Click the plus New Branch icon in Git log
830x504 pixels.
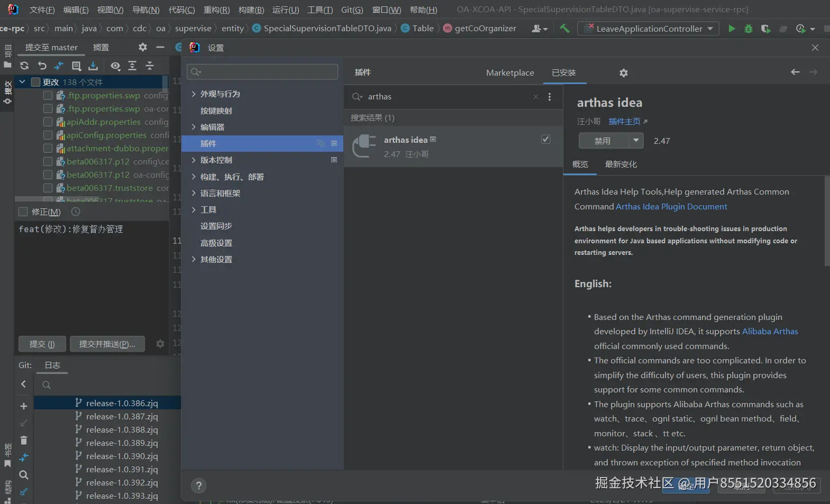(x=23, y=406)
